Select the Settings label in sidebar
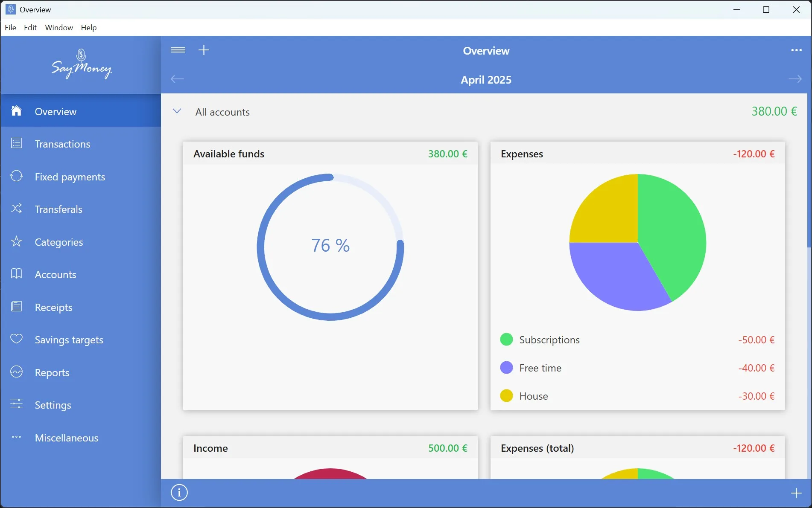Viewport: 812px width, 508px height. click(53, 405)
